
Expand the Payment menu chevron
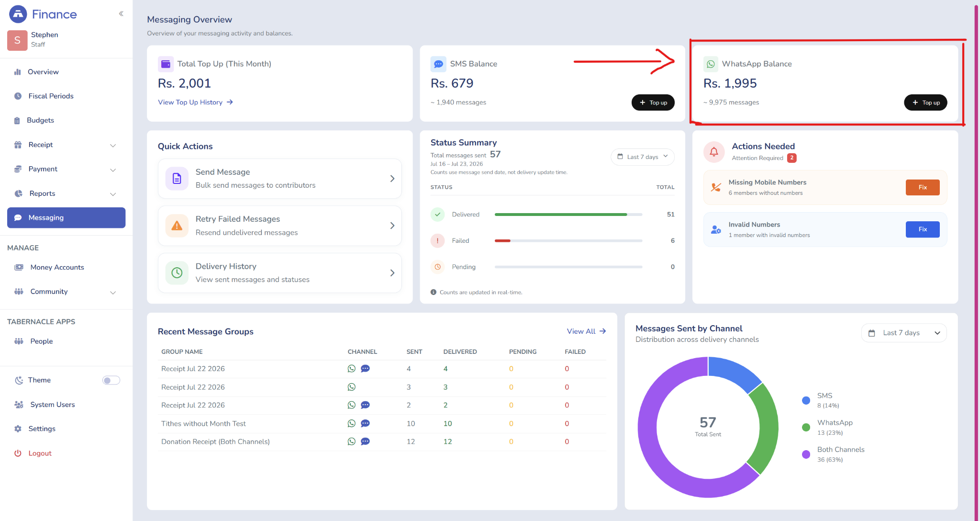click(x=113, y=170)
